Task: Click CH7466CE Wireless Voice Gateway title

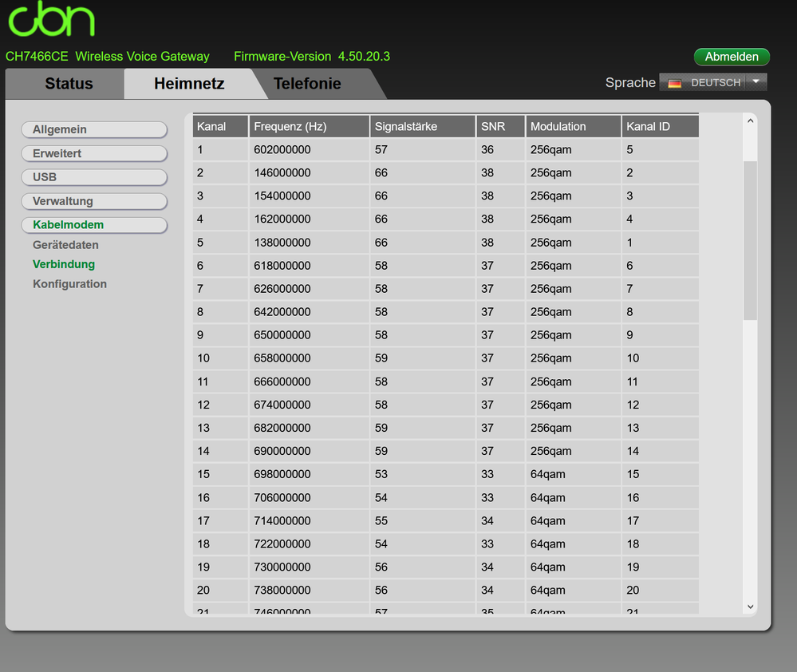Action: pos(107,57)
